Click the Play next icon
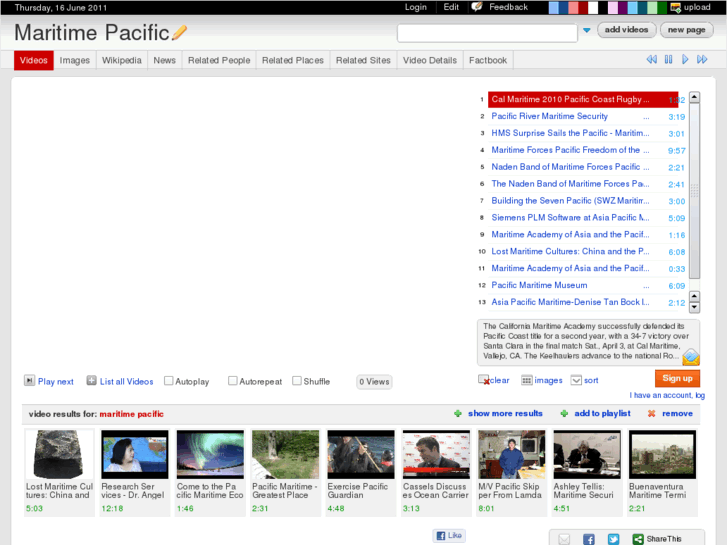 click(x=29, y=381)
